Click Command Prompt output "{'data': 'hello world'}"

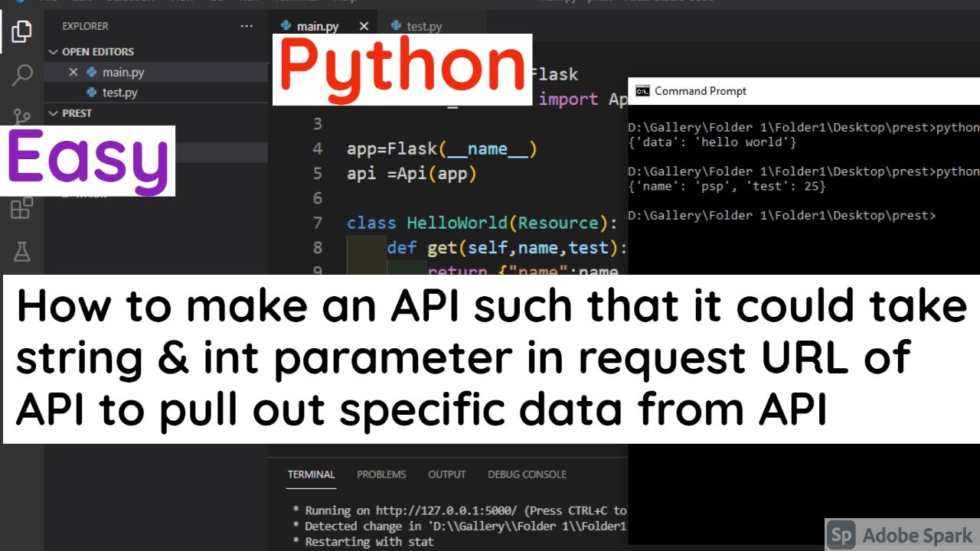712,142
